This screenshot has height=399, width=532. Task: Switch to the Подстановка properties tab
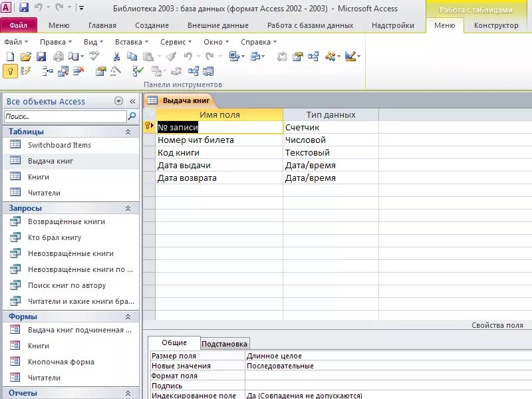[x=224, y=344]
